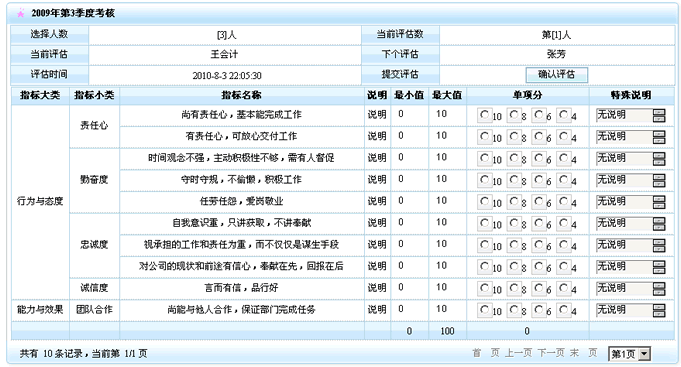Click evaluation time 2010-8-3 22:05:30
The height and width of the screenshot is (367, 681).
pos(227,76)
